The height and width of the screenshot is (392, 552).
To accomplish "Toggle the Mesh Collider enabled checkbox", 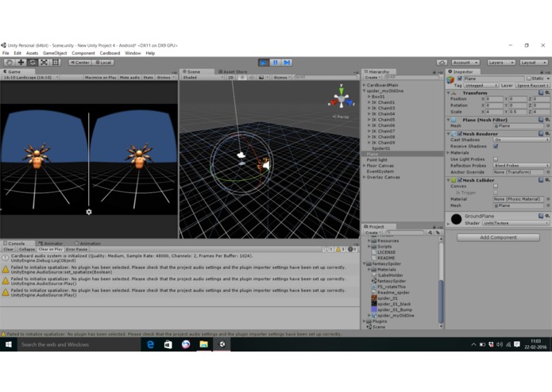I will [x=459, y=180].
